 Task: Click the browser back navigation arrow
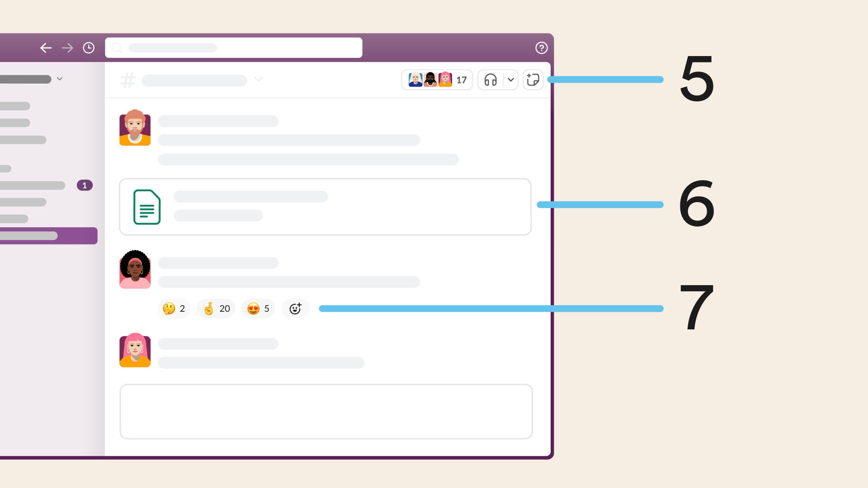pyautogui.click(x=47, y=47)
